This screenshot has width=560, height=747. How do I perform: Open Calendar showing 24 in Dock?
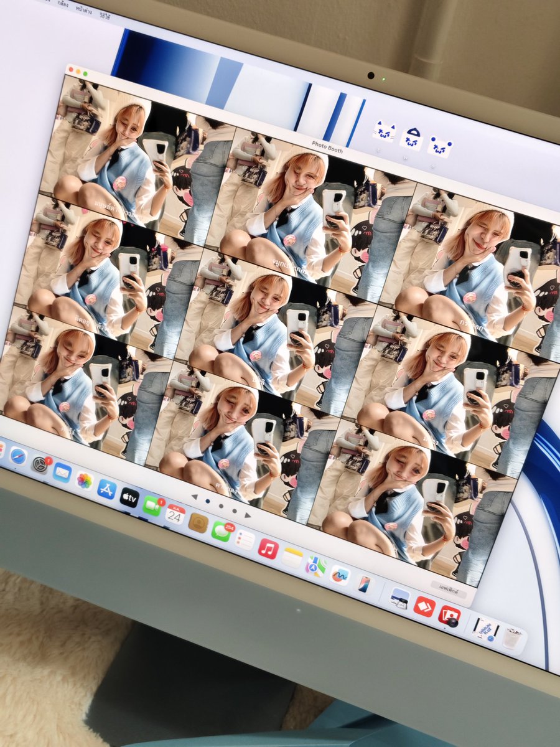(x=175, y=514)
